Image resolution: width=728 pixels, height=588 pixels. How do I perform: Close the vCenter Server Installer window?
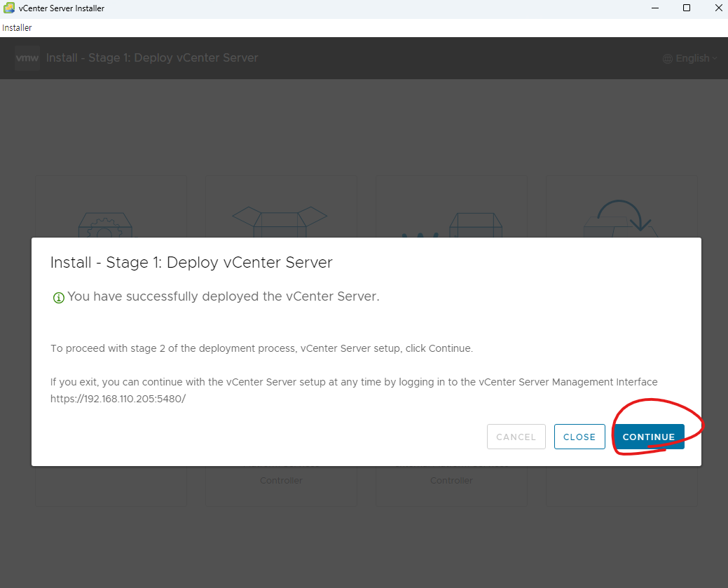(718, 8)
